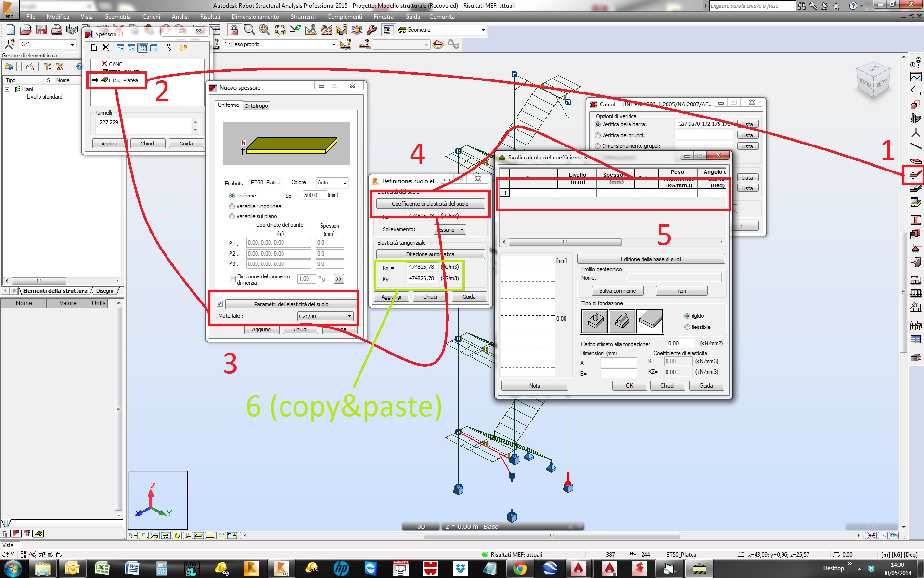Click the bar drawing icon in right toolbar

[915, 145]
